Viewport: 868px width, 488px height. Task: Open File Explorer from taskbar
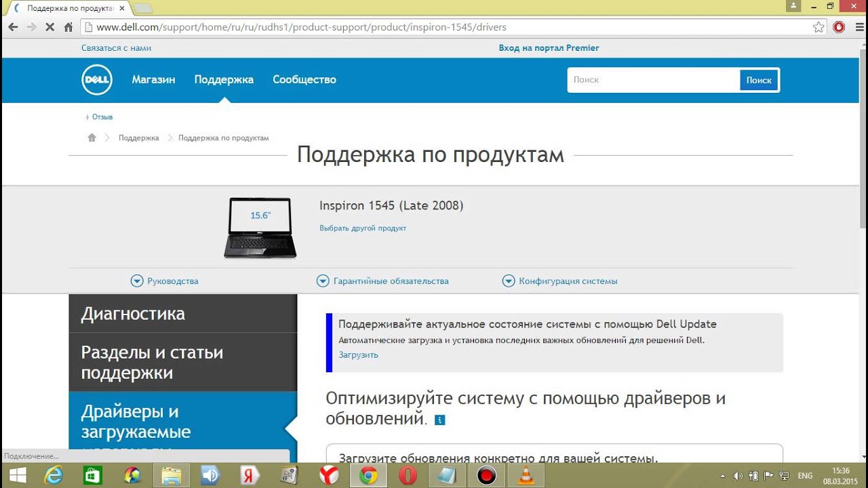coord(172,476)
